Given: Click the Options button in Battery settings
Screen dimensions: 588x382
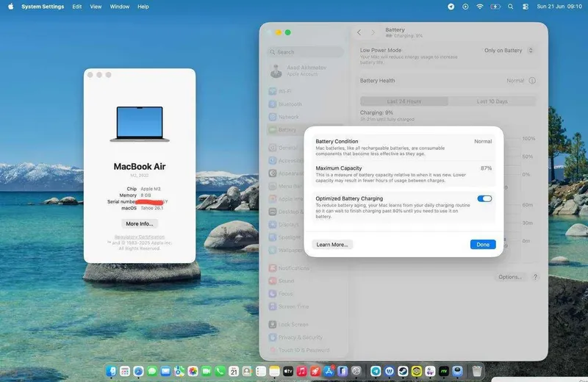Looking at the screenshot, I should (509, 277).
